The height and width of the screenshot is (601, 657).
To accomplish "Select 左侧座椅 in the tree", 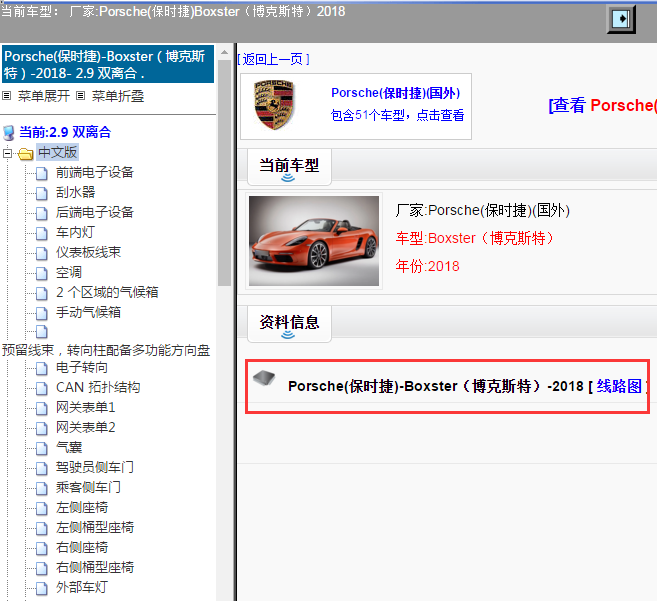I will (x=82, y=508).
